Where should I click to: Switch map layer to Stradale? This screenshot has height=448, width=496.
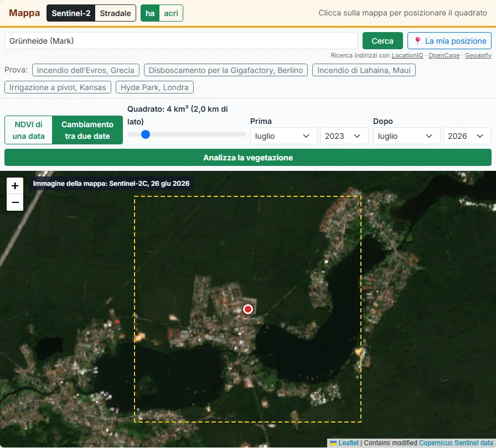point(115,13)
